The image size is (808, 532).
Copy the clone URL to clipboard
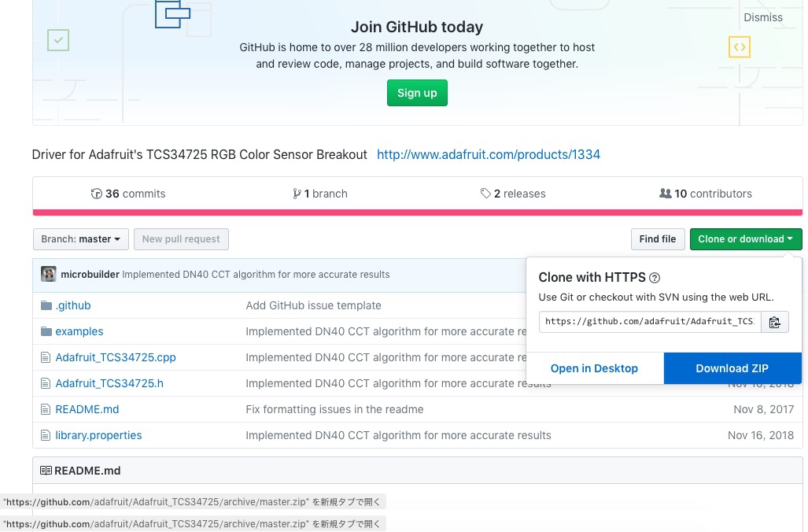point(774,322)
